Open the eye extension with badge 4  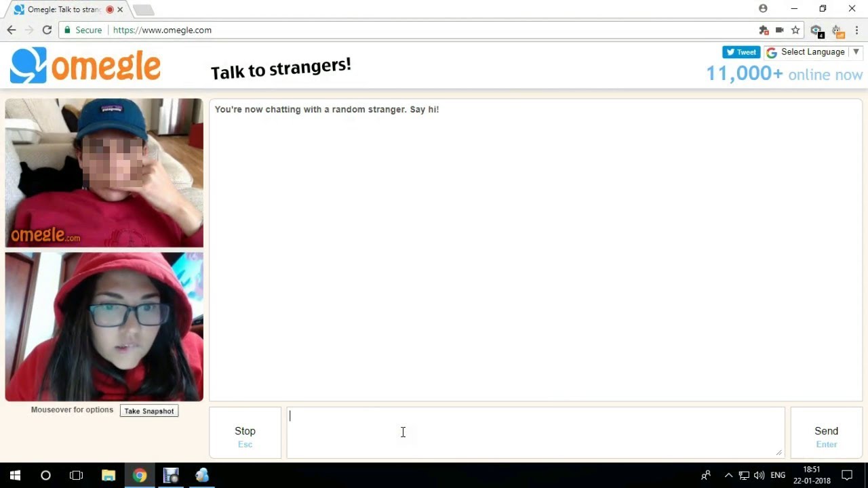[816, 30]
